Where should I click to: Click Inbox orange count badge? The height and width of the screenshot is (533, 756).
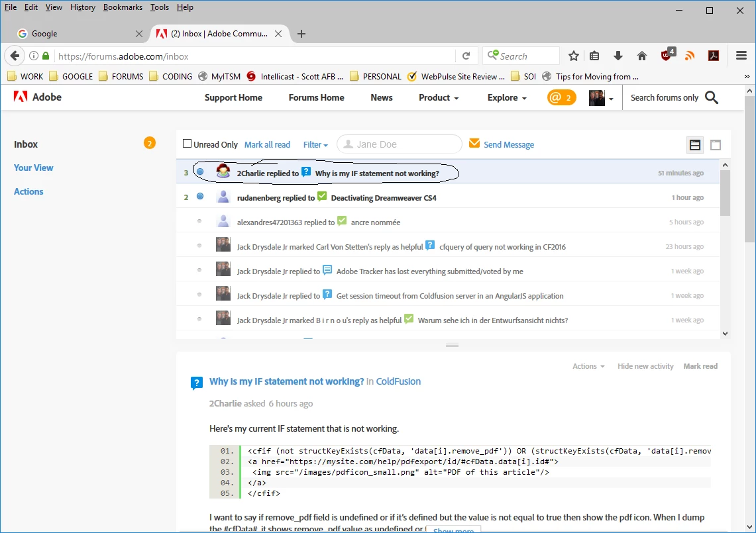tap(150, 143)
